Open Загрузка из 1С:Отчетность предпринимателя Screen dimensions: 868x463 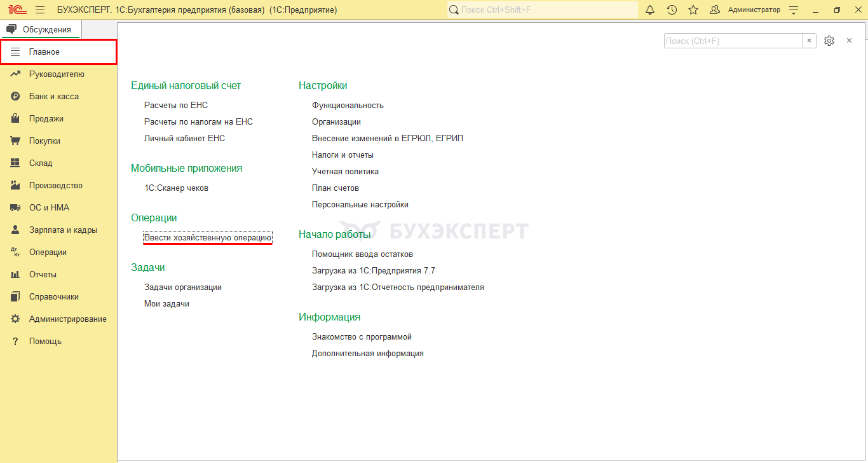coord(398,287)
